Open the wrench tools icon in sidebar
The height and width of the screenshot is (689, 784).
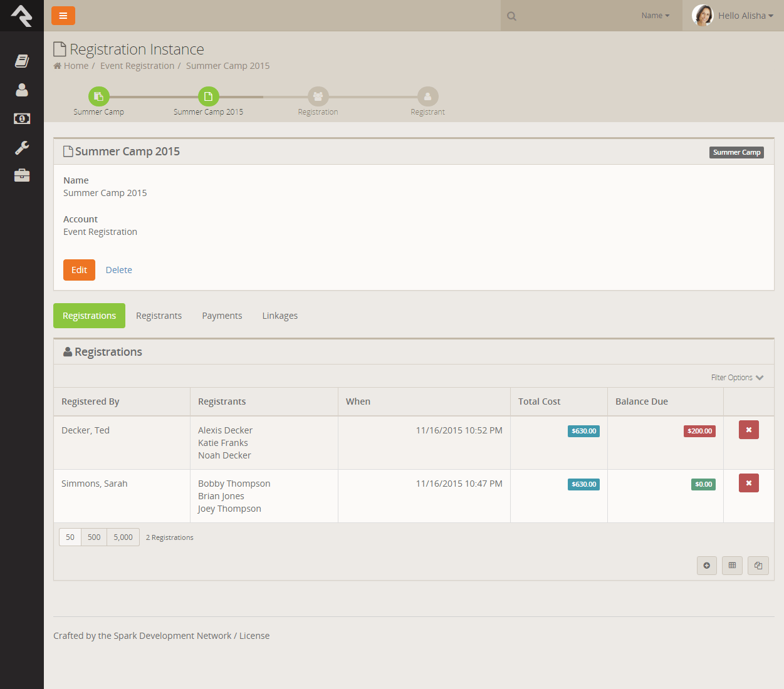[22, 148]
